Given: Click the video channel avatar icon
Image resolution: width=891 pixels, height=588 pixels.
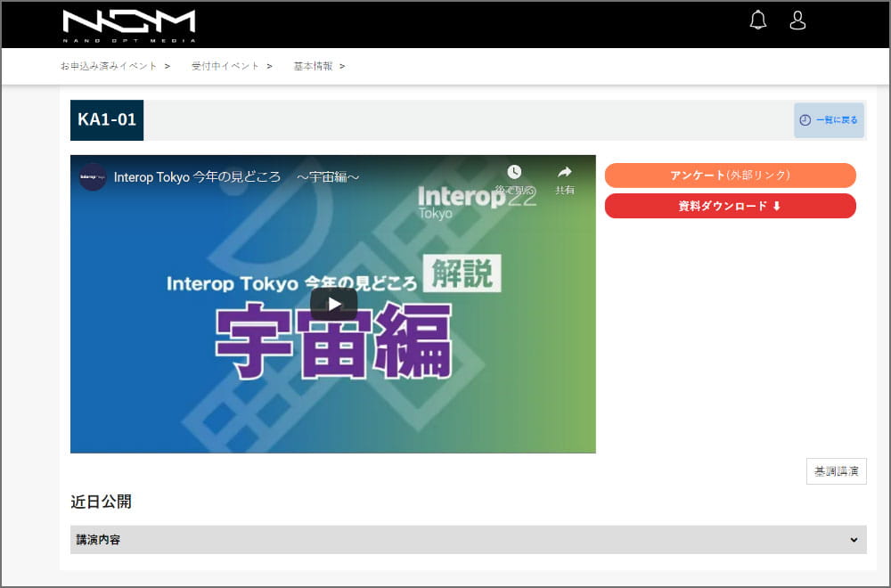Looking at the screenshot, I should [93, 177].
